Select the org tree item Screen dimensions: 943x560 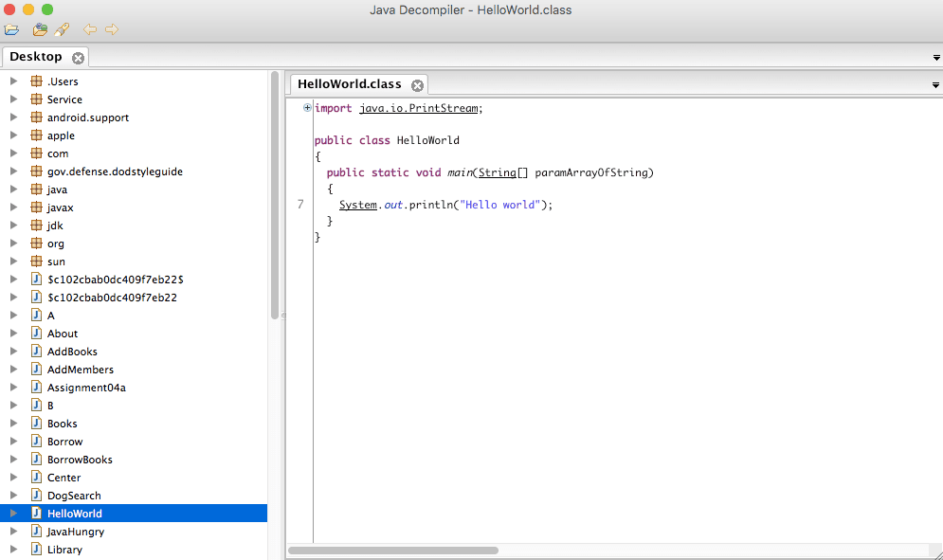[56, 244]
